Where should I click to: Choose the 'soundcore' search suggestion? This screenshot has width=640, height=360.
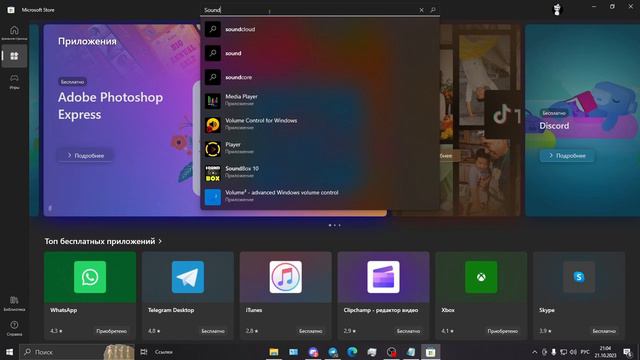coord(320,77)
